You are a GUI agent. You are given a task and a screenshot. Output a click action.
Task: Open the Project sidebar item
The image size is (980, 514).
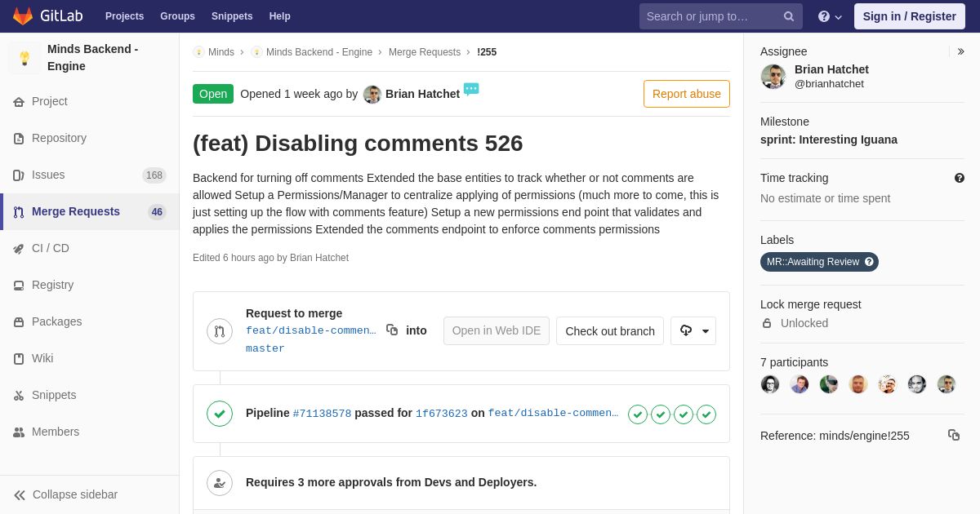[90, 101]
